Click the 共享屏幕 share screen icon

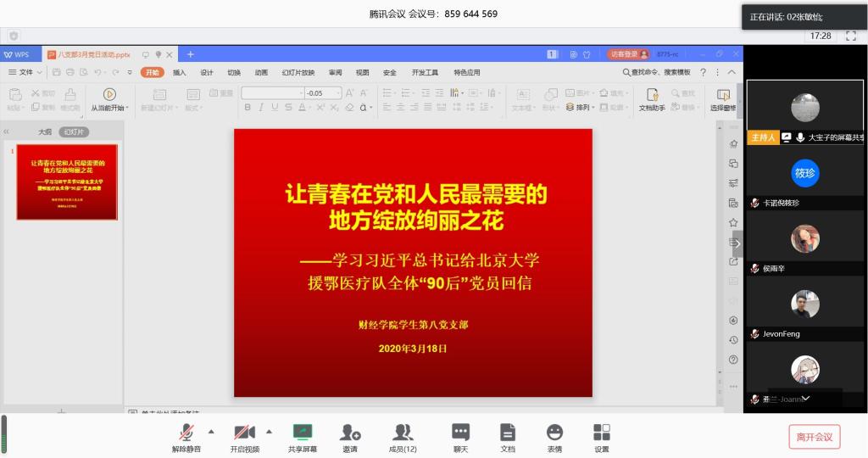pyautogui.click(x=302, y=438)
